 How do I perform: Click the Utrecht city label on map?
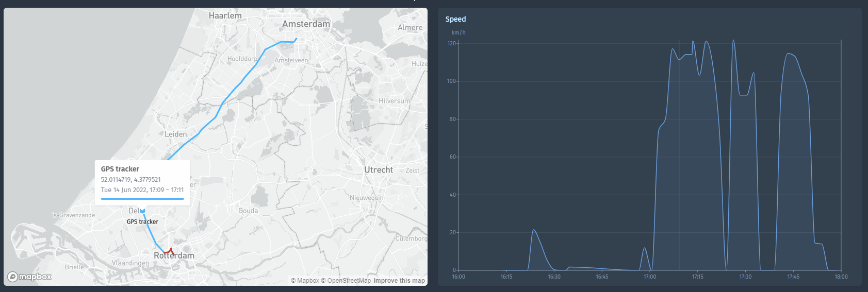tap(379, 170)
